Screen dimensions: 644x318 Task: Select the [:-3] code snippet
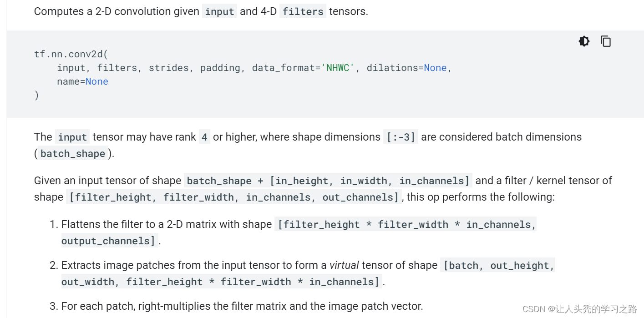click(400, 136)
